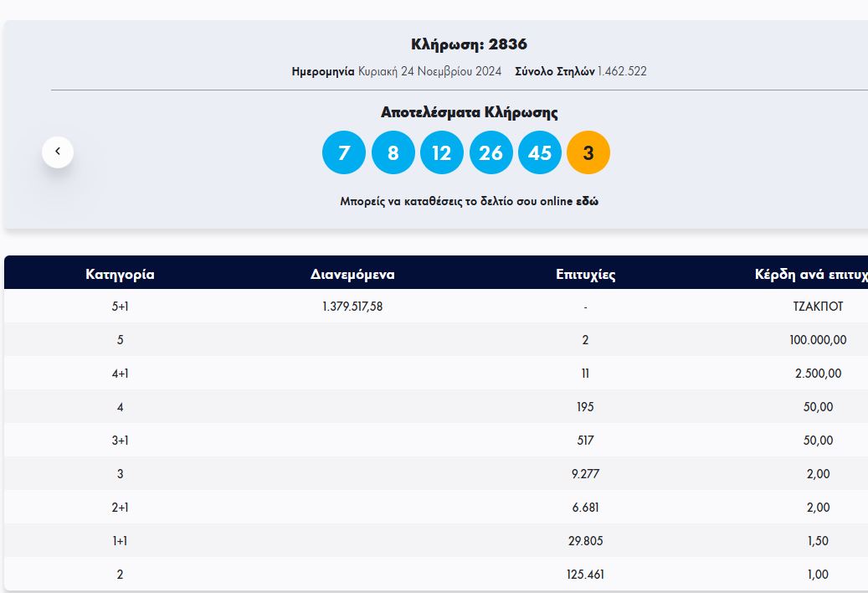Screen dimensions: 868x593
Task: Select the 100.000,00 winnings value
Action: pyautogui.click(x=818, y=340)
